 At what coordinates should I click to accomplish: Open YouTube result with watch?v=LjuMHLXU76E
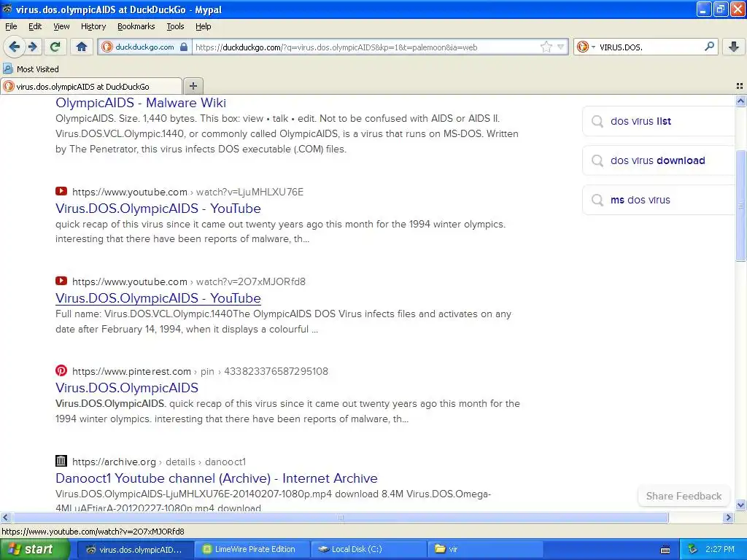[158, 209]
